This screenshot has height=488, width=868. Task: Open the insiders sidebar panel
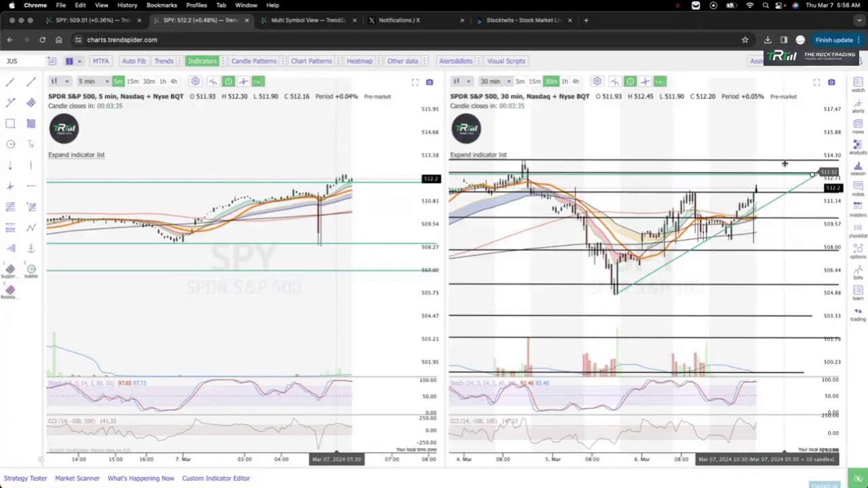(x=858, y=209)
